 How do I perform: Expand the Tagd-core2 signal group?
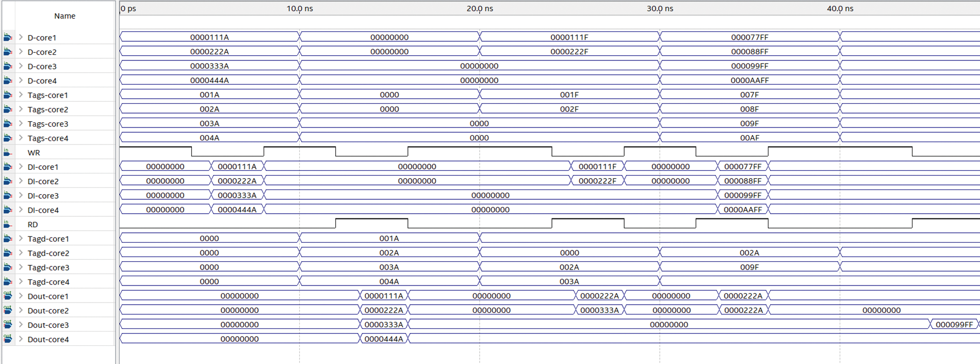(x=21, y=253)
